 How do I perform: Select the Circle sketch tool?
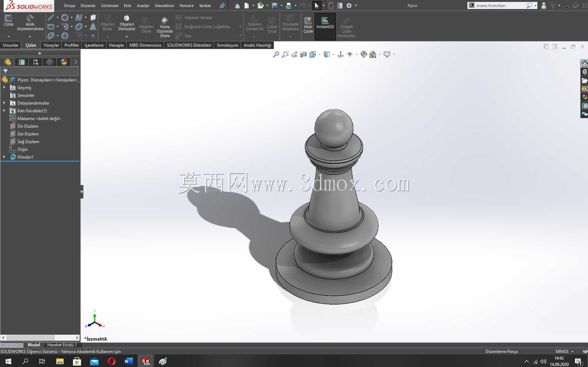pyautogui.click(x=65, y=18)
